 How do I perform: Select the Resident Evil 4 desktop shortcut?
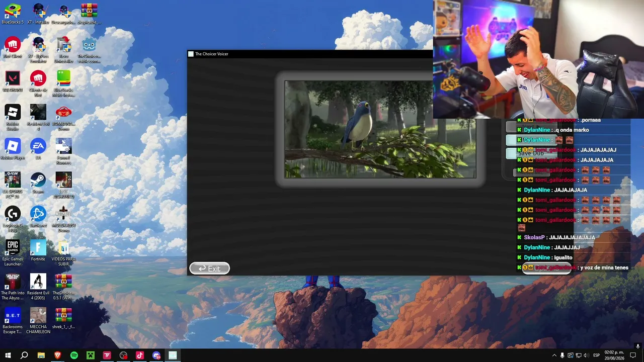pos(38,118)
